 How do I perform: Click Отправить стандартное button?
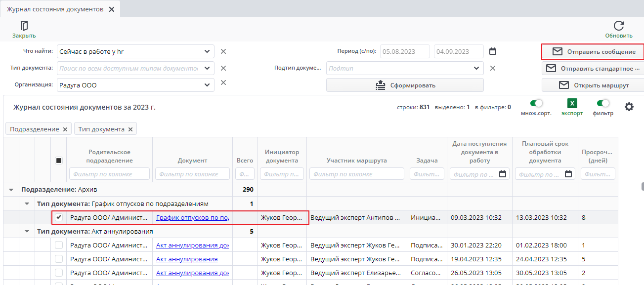coord(593,69)
